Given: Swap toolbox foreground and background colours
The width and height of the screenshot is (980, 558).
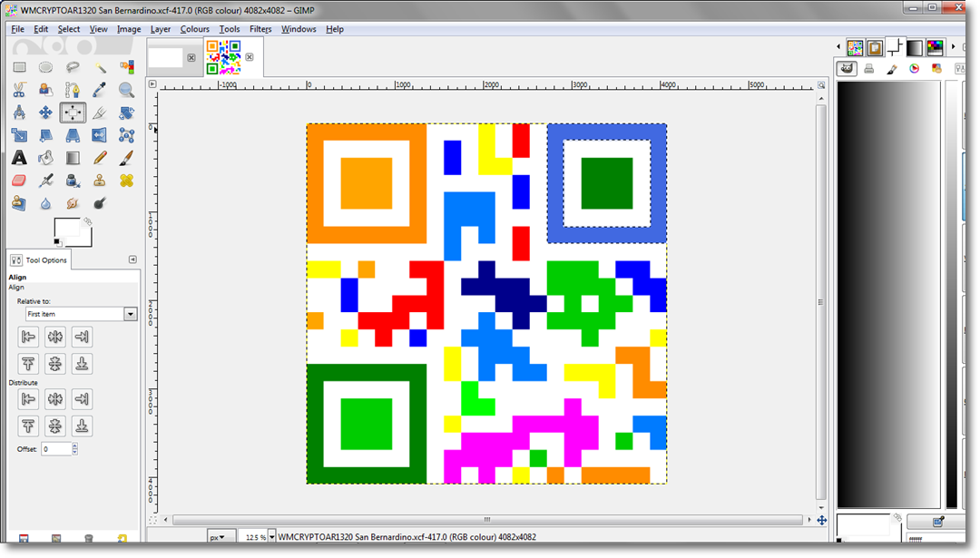Looking at the screenshot, I should (87, 221).
